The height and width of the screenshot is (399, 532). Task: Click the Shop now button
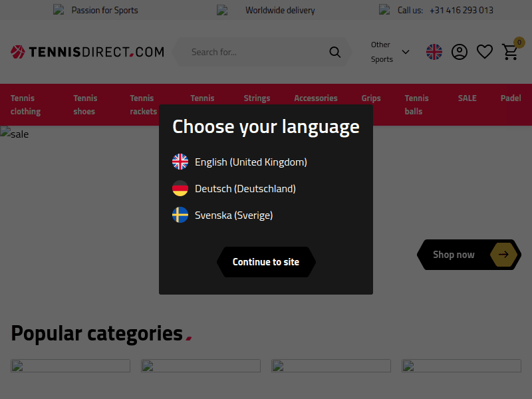pos(454,255)
